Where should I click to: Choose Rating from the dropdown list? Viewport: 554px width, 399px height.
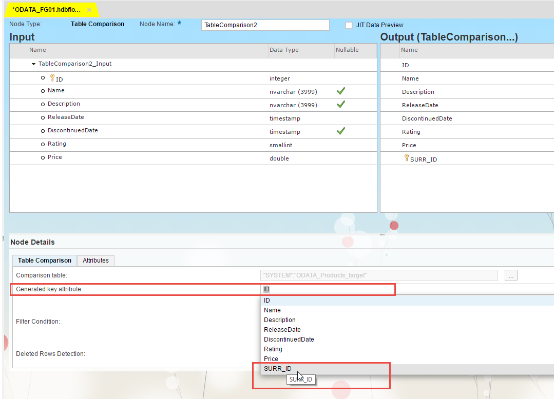tap(407, 349)
